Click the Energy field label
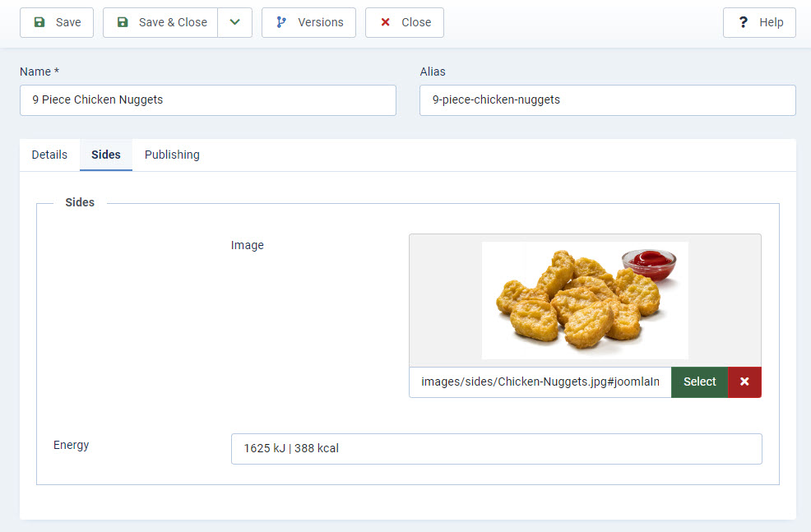Viewport: 811px width, 532px height. (x=71, y=445)
